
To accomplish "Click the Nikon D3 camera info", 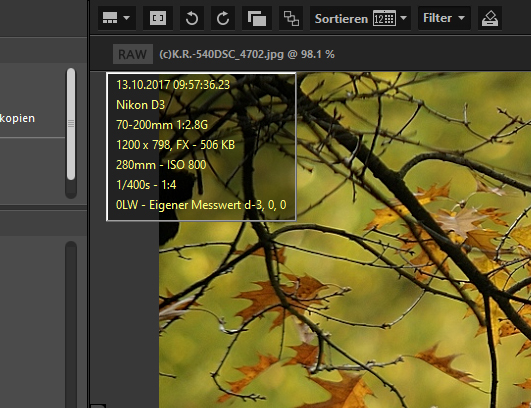I will pyautogui.click(x=141, y=105).
